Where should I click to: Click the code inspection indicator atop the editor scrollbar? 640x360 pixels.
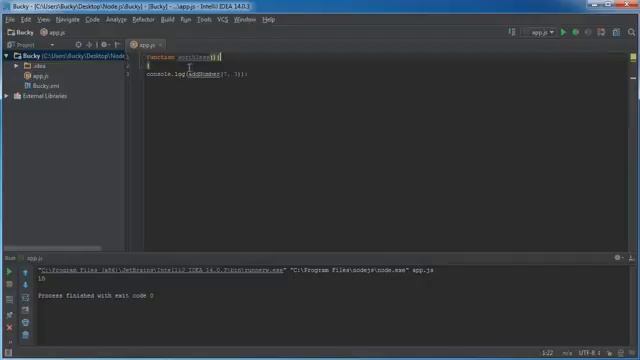[x=633, y=57]
